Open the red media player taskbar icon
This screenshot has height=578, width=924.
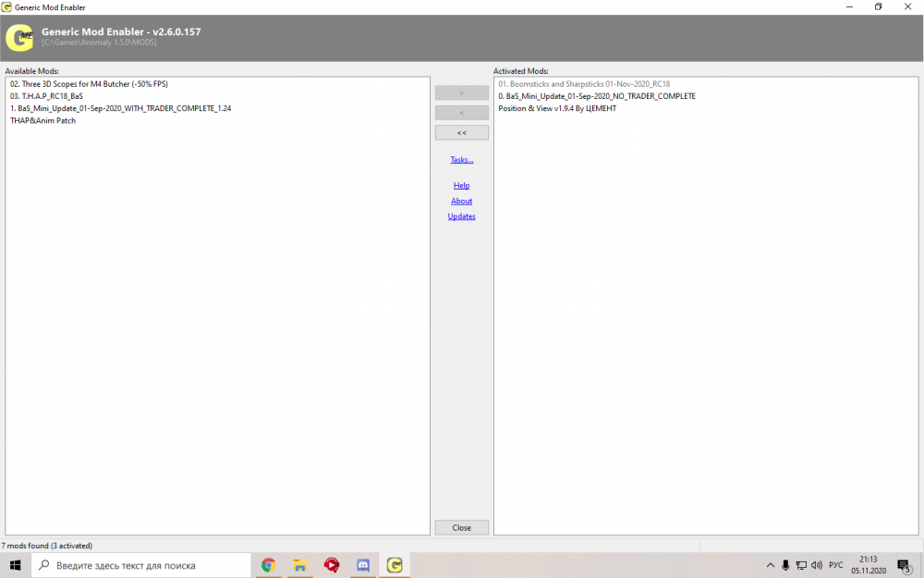332,565
